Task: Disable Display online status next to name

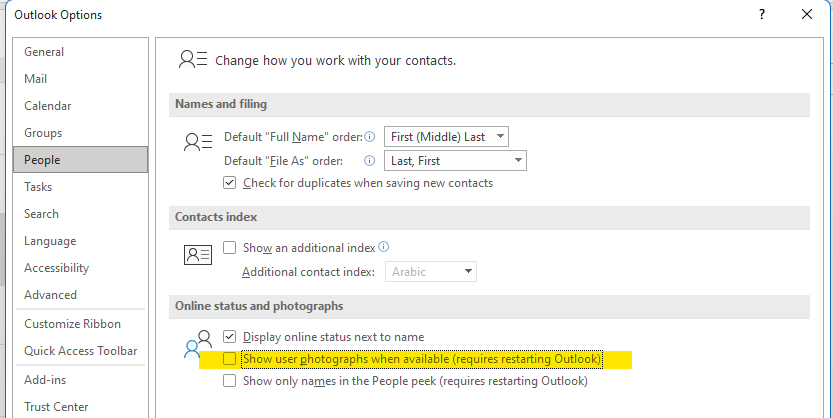Action: pyautogui.click(x=230, y=337)
